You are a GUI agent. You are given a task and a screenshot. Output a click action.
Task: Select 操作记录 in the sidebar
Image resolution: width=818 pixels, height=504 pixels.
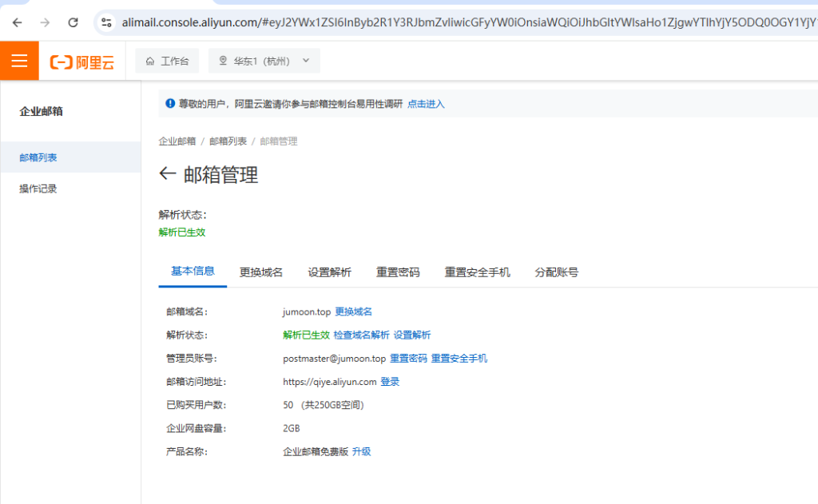(x=38, y=189)
